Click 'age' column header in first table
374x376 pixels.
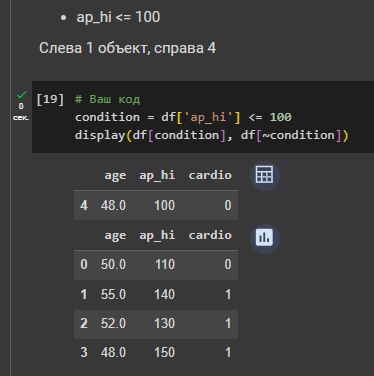click(x=115, y=175)
